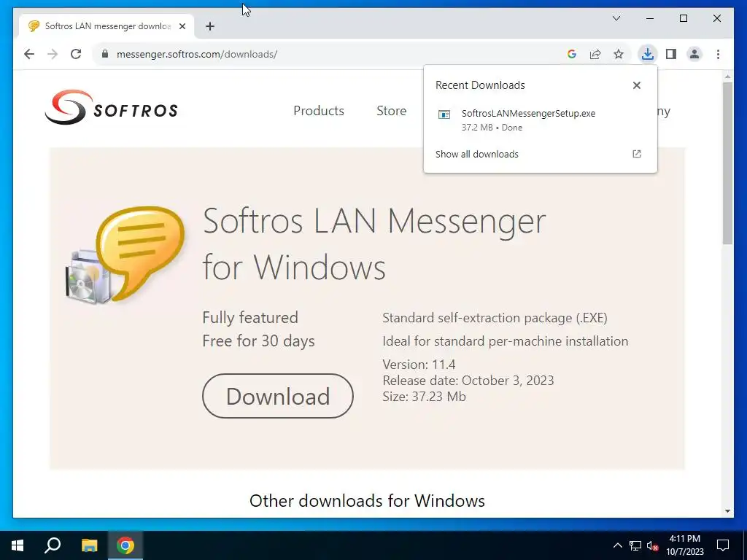Click the scrollbar down arrow

click(x=727, y=511)
